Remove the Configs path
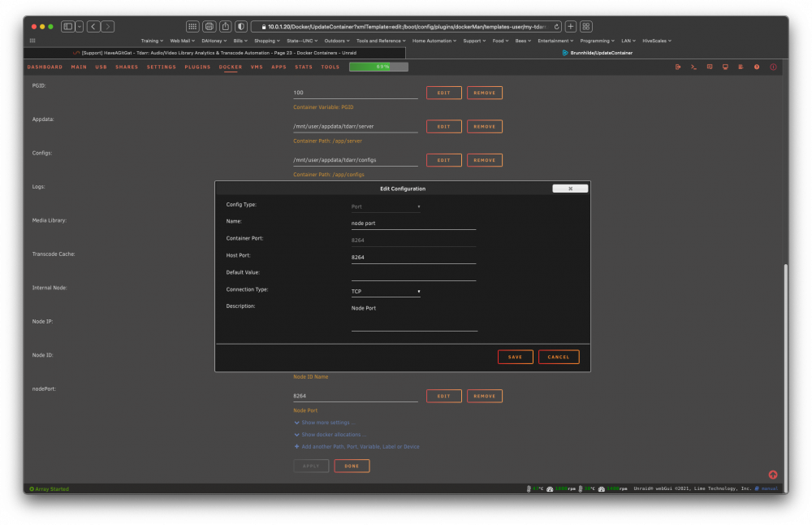The height and width of the screenshot is (525, 812). [x=485, y=160]
